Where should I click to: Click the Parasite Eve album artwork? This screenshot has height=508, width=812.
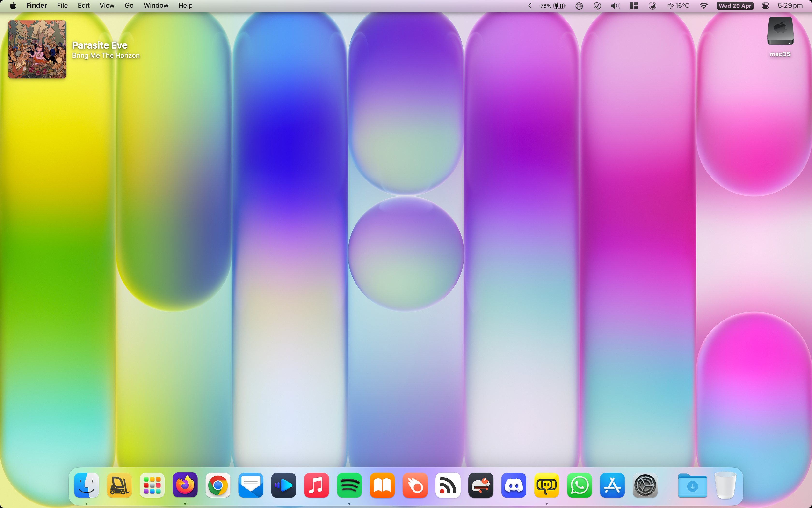[37, 49]
